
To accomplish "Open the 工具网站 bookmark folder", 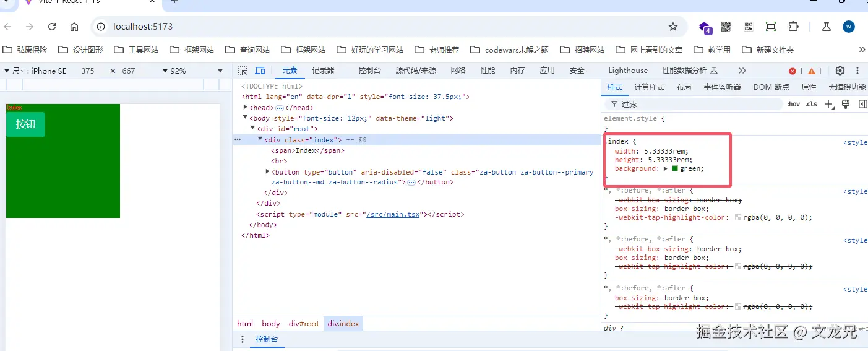I will 136,50.
